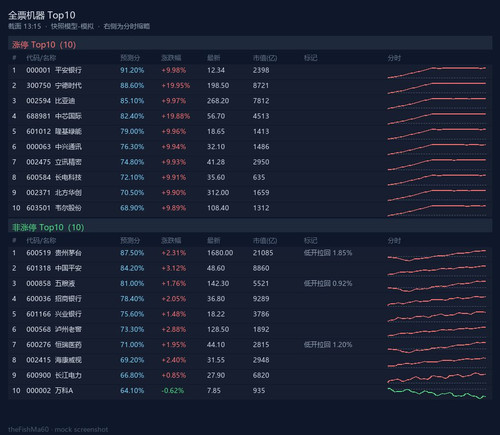Open stock 600276 恒瑞医药
This screenshot has width=500, height=435.
(x=54, y=345)
